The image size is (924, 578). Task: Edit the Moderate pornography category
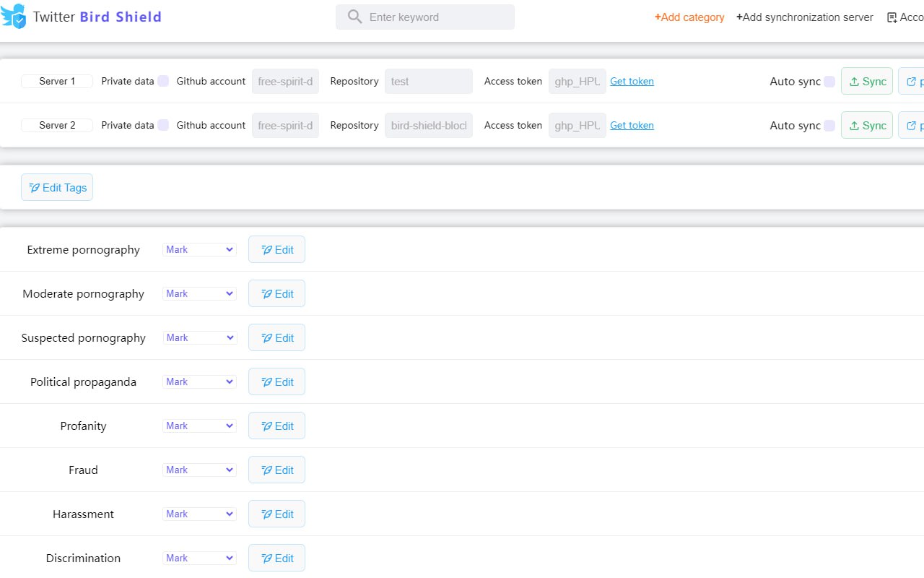(276, 293)
